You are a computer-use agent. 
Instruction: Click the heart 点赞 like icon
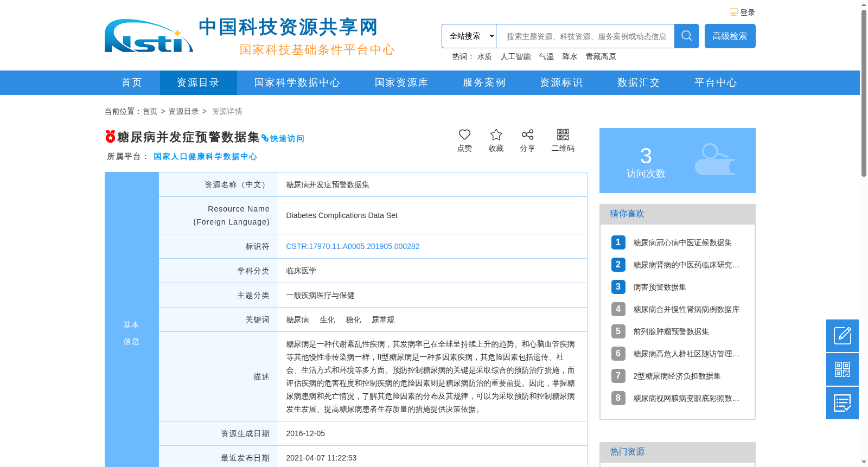(x=464, y=135)
